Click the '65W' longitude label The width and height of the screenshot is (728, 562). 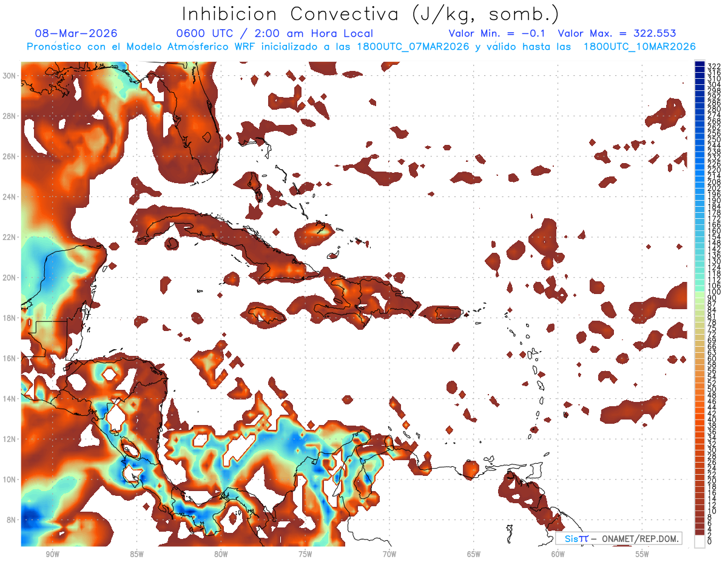[474, 554]
